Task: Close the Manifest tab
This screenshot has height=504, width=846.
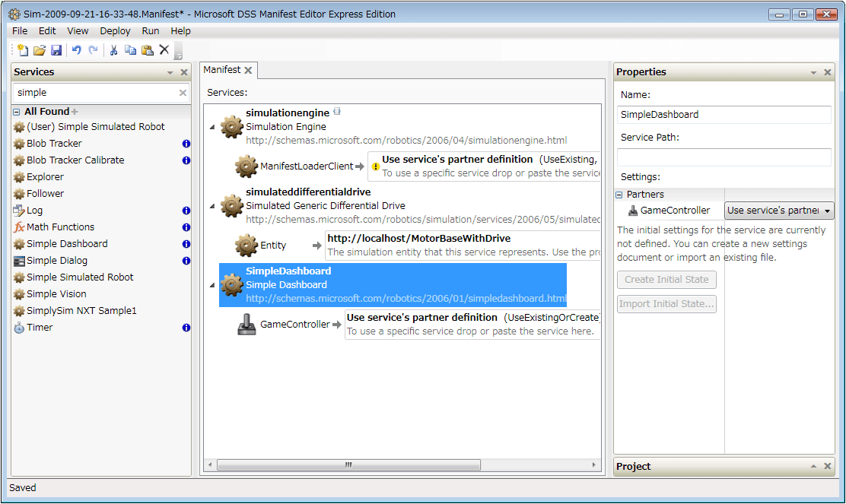Action: (248, 70)
